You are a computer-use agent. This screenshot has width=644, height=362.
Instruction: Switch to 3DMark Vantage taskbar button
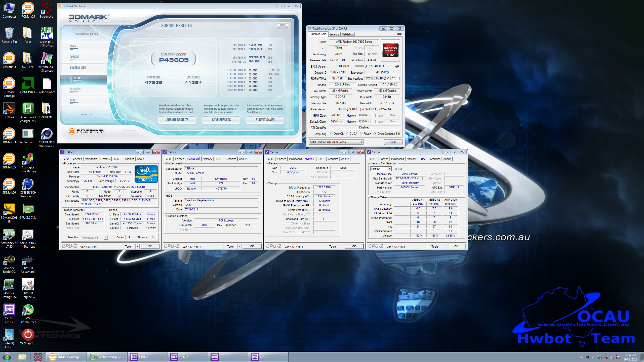pos(66,357)
